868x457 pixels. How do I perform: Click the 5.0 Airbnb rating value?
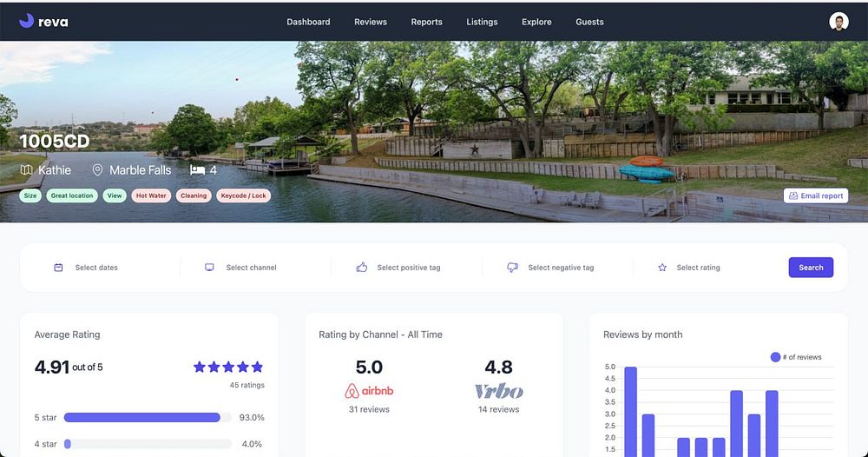point(369,367)
